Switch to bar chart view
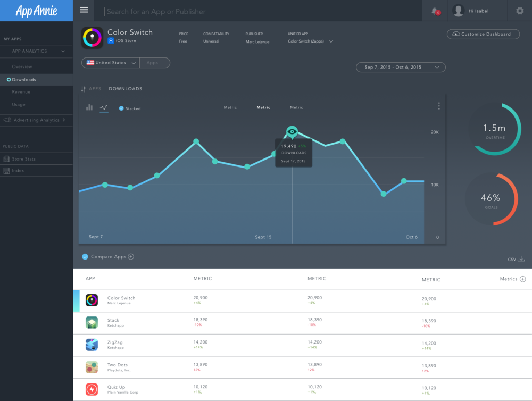This screenshot has height=401, width=532. [89, 107]
